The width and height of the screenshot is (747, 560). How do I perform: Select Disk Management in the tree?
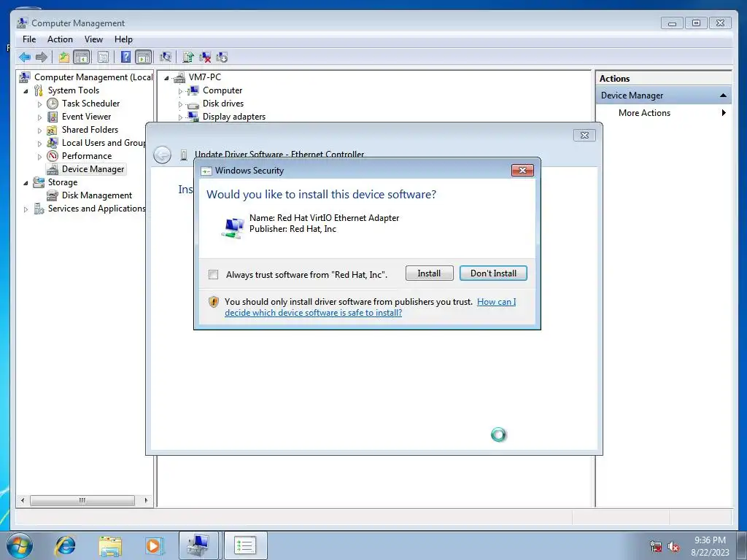(97, 195)
